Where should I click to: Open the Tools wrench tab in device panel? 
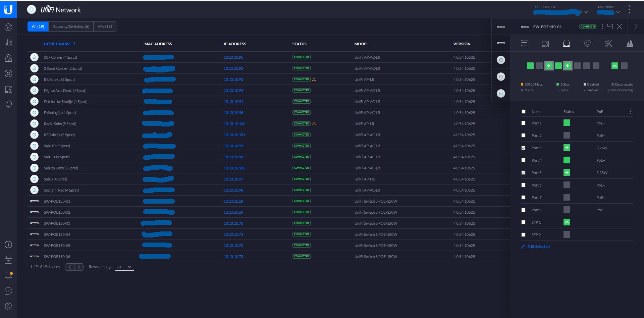(x=609, y=43)
